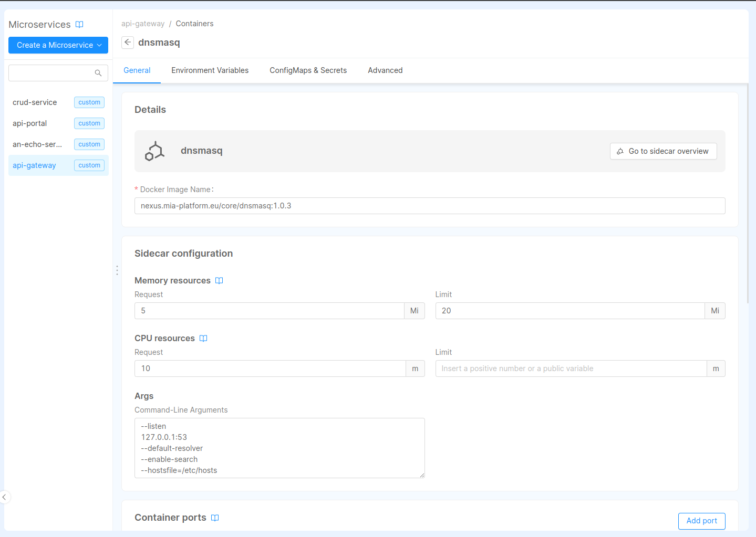Click the api-gateway breadcrumb link
This screenshot has height=537, width=756.
(143, 24)
